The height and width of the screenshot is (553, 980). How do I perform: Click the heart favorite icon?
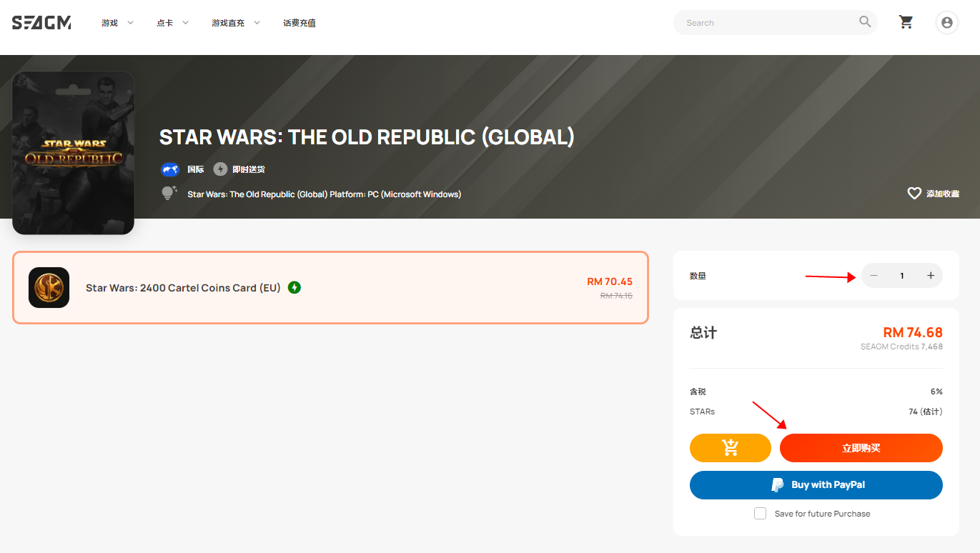(x=914, y=193)
